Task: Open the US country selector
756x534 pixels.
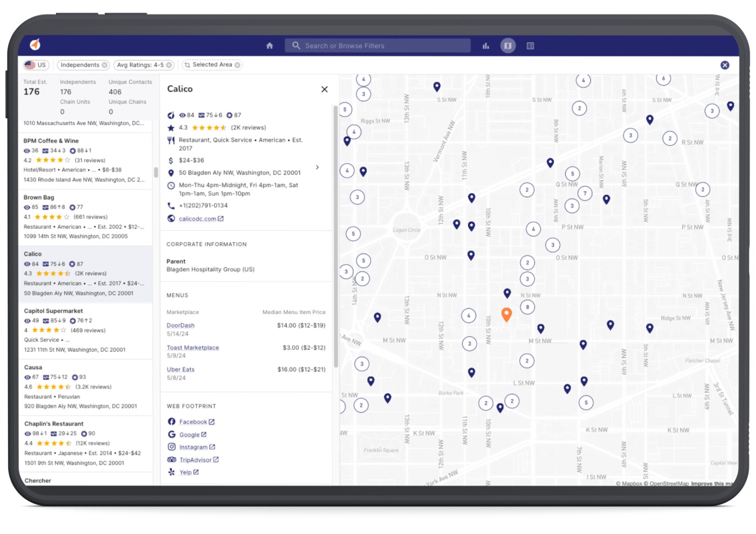Action: (36, 65)
